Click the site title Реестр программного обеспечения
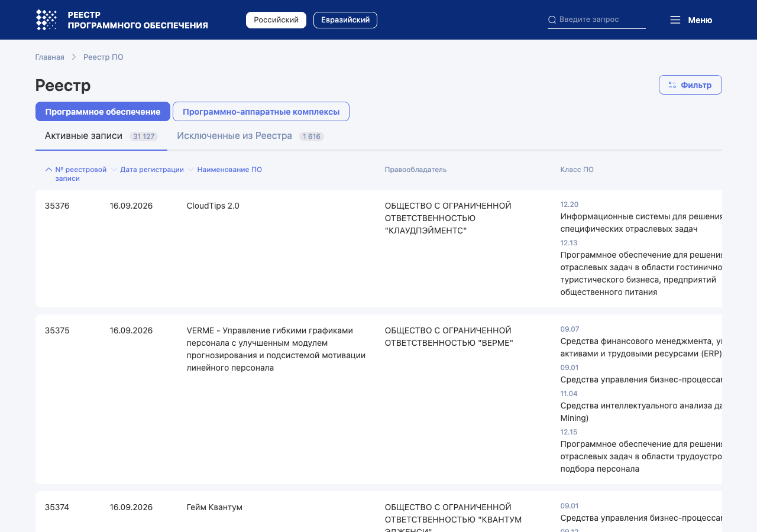 point(138,20)
